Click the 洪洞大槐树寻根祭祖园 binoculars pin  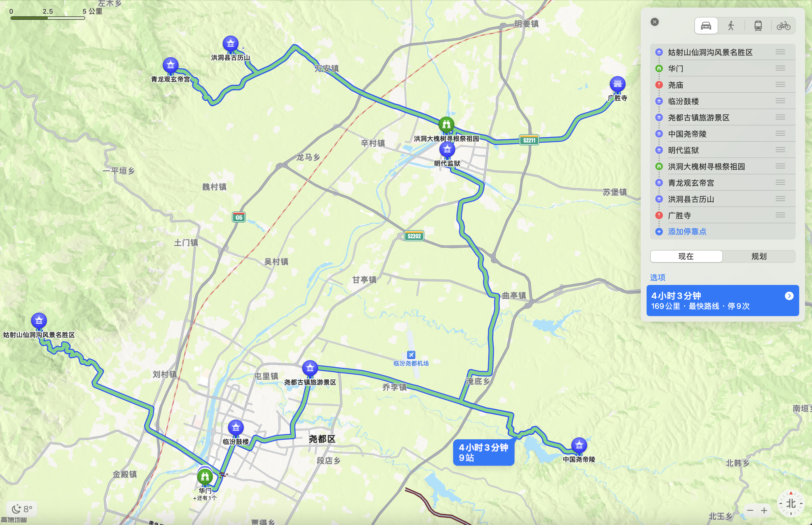tap(446, 124)
